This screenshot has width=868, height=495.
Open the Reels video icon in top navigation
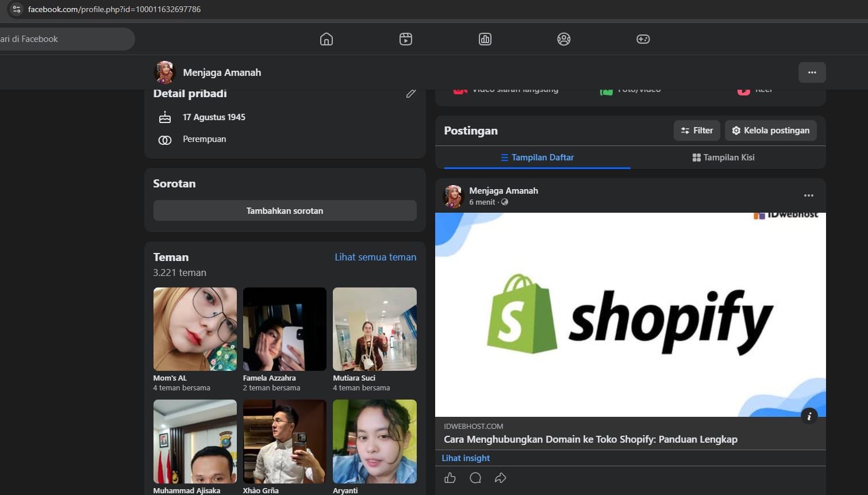(406, 39)
